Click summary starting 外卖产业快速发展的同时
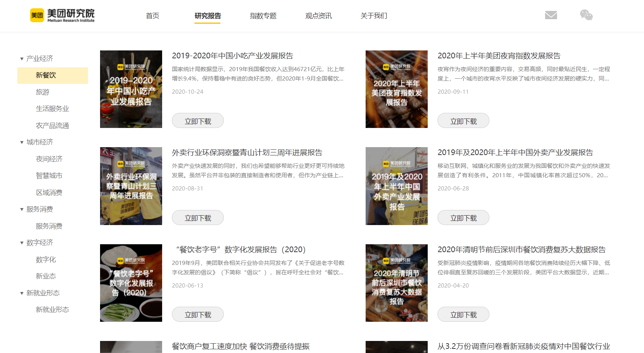Image resolution: width=644 pixels, height=353 pixels. coord(258,170)
